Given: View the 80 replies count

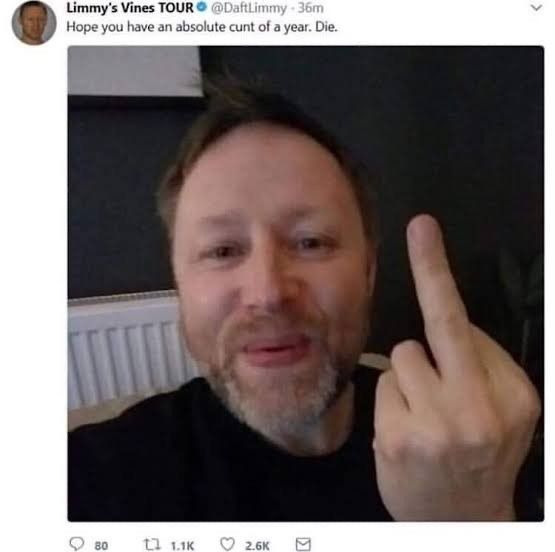Looking at the screenshot, I should 101,546.
